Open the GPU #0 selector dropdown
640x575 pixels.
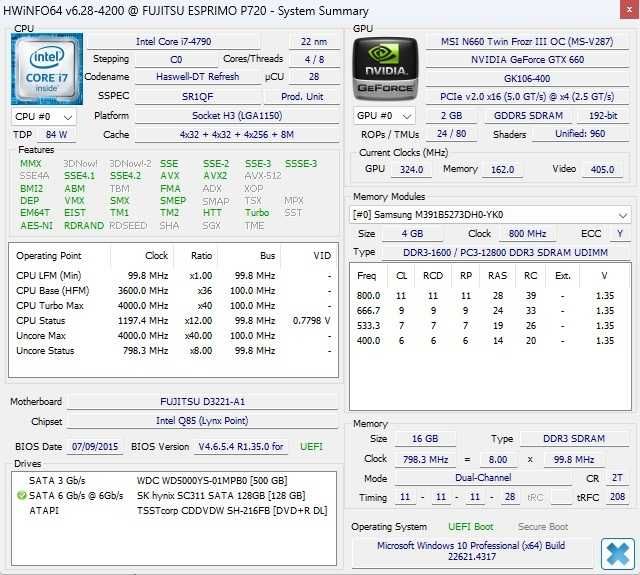pos(384,116)
